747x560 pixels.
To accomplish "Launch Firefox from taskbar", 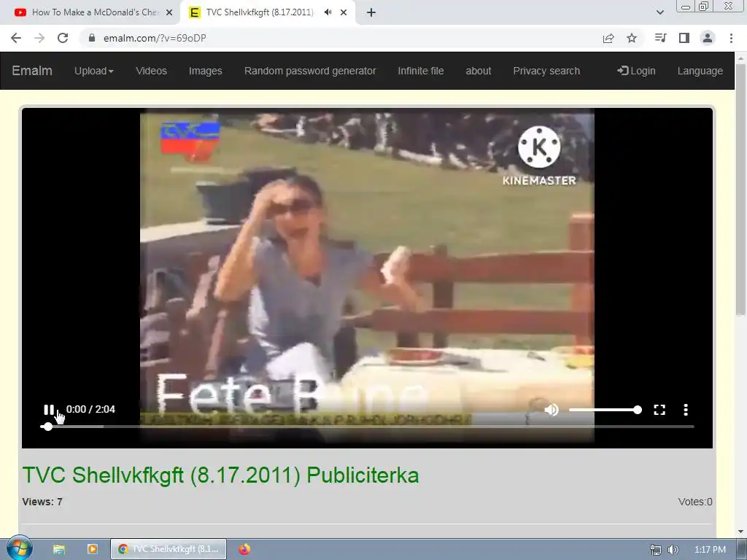I will (x=244, y=549).
